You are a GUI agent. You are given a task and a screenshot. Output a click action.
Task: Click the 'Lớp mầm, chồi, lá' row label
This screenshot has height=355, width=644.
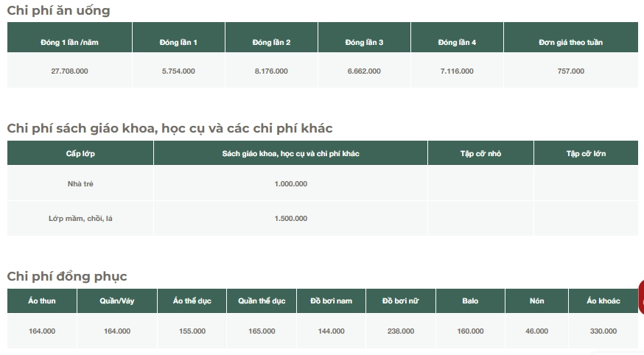pos(80,219)
